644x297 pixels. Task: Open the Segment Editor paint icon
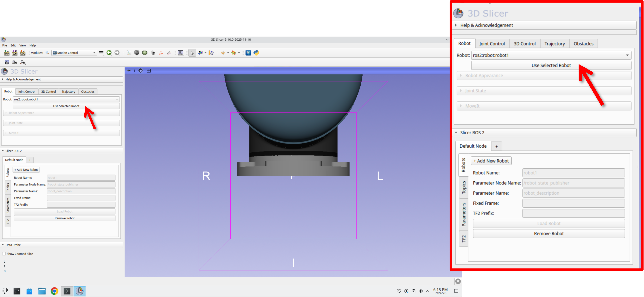click(169, 53)
